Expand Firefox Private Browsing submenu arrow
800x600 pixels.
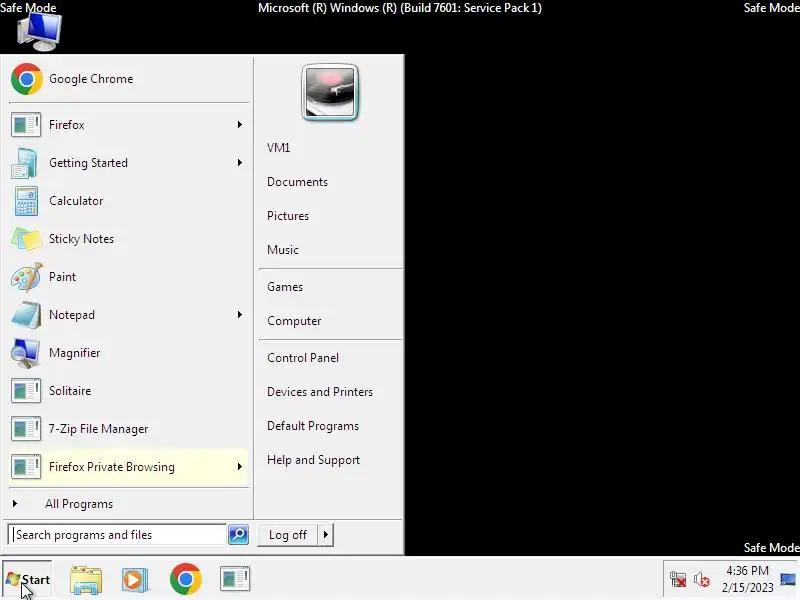(240, 467)
